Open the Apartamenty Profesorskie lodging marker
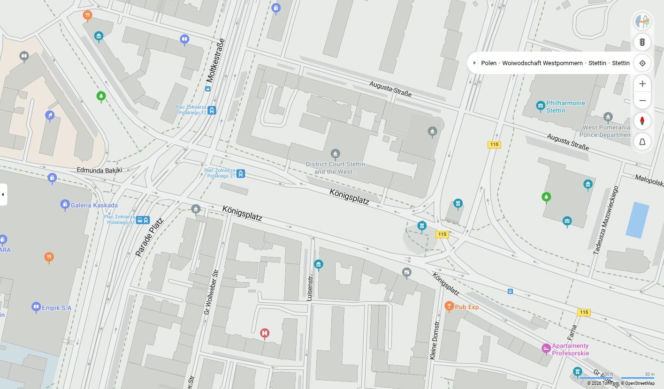The image size is (664, 389). click(546, 349)
